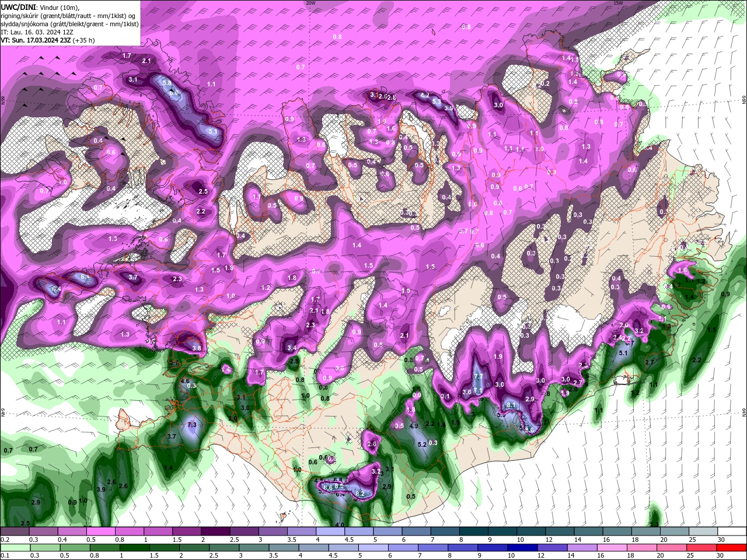The width and height of the screenshot is (747, 560).
Task: Click the 'VT: Sun. 17.03.2024 23Z' valid time
Action: point(36,40)
